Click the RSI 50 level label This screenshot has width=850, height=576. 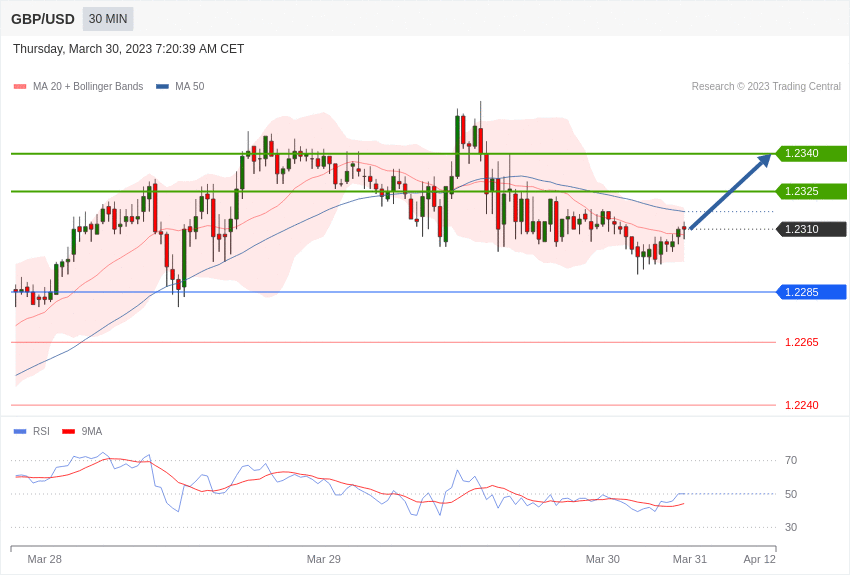tap(791, 494)
